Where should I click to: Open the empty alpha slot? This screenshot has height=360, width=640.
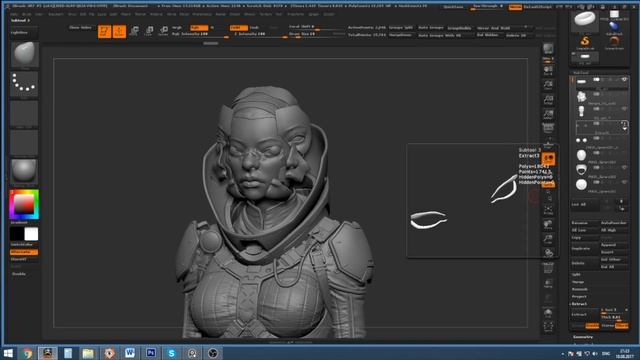pyautogui.click(x=24, y=113)
